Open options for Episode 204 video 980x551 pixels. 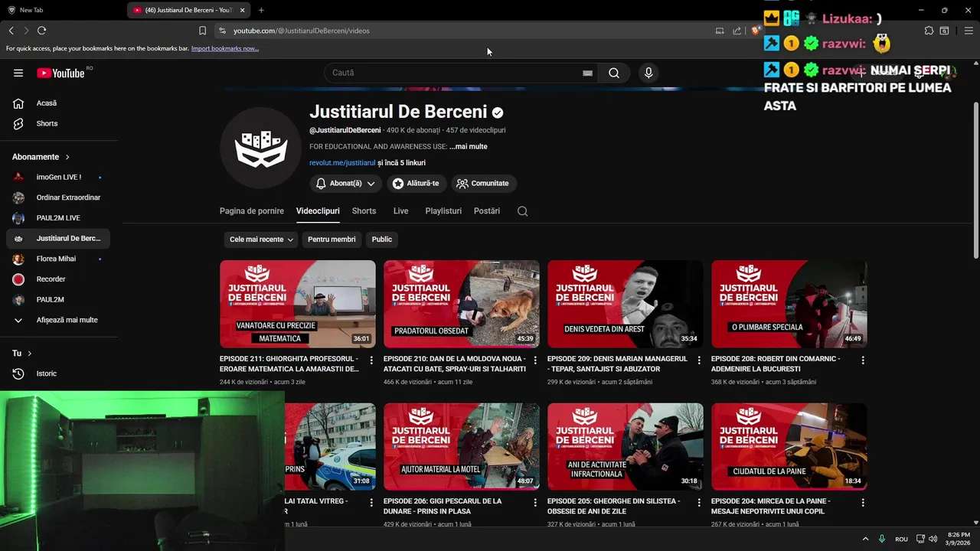(x=863, y=503)
